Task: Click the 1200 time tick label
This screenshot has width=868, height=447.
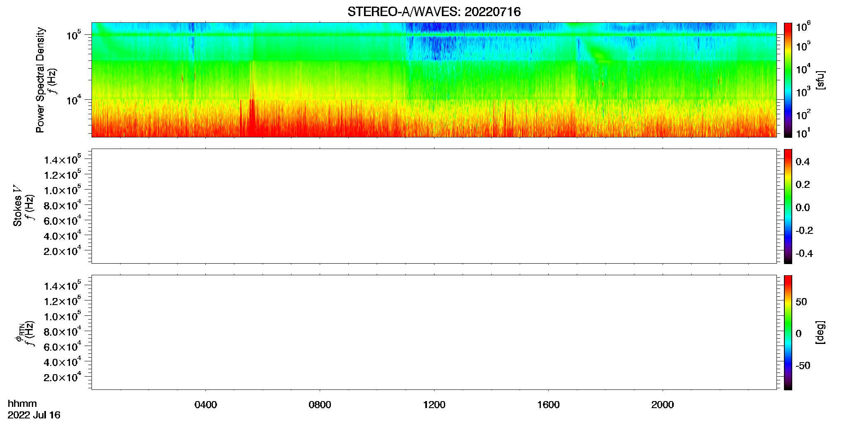Action: tap(434, 405)
